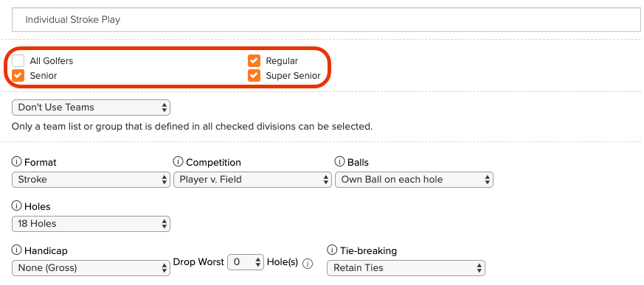
Task: Uncheck the Regular division checkbox
Action: click(x=255, y=60)
